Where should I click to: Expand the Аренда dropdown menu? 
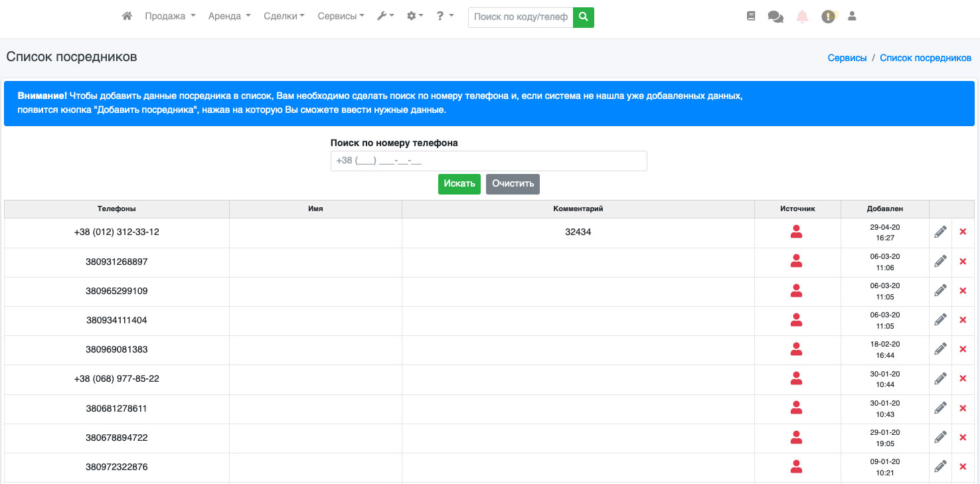point(229,16)
